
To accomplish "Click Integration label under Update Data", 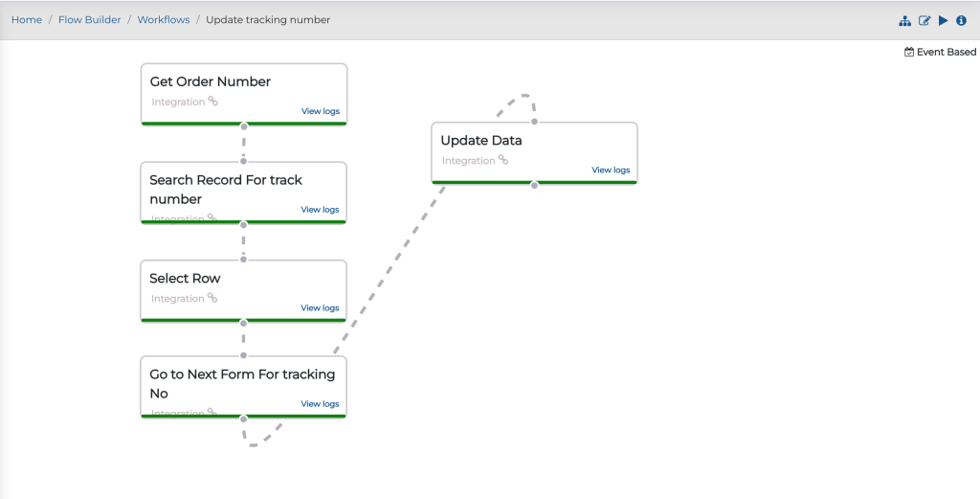I will point(469,161).
